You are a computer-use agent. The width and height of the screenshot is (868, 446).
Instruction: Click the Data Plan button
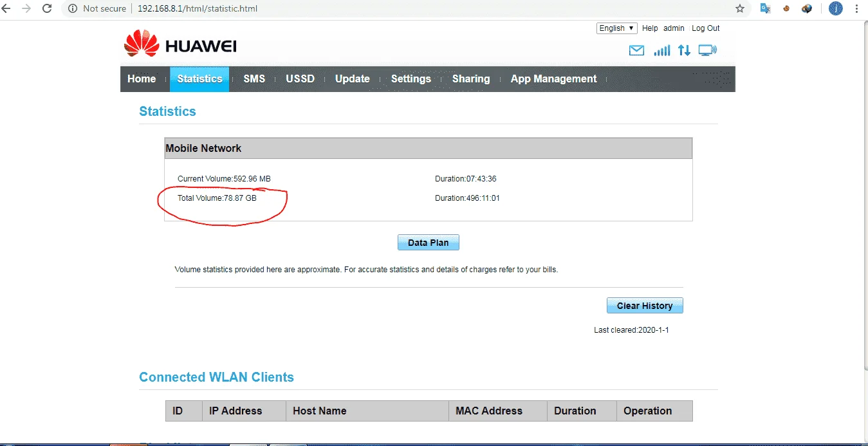pos(429,243)
